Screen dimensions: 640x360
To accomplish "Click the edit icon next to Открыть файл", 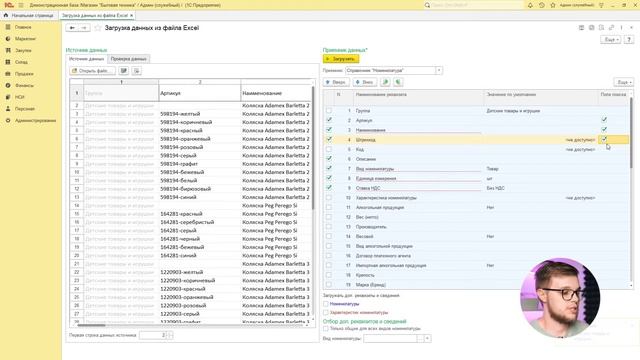I will (x=124, y=71).
